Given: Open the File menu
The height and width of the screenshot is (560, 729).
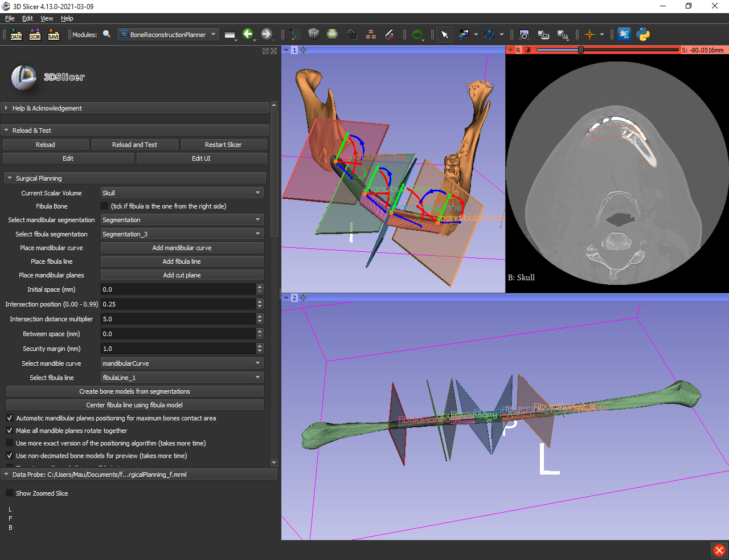Looking at the screenshot, I should click(10, 18).
